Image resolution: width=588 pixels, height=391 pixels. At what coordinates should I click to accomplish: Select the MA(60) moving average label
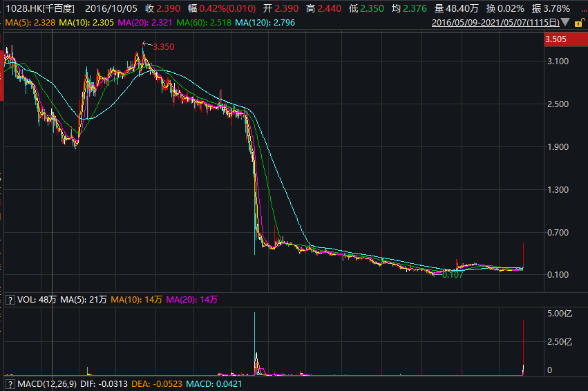pos(198,23)
